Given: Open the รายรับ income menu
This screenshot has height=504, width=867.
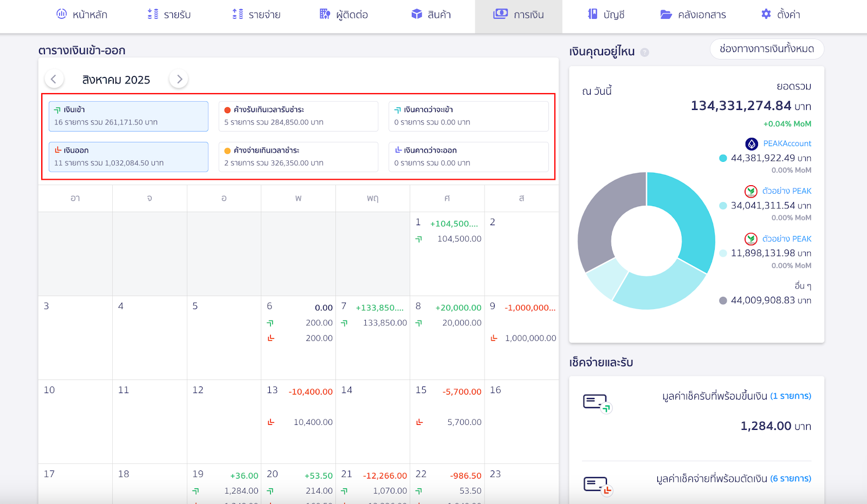Looking at the screenshot, I should click(x=169, y=15).
